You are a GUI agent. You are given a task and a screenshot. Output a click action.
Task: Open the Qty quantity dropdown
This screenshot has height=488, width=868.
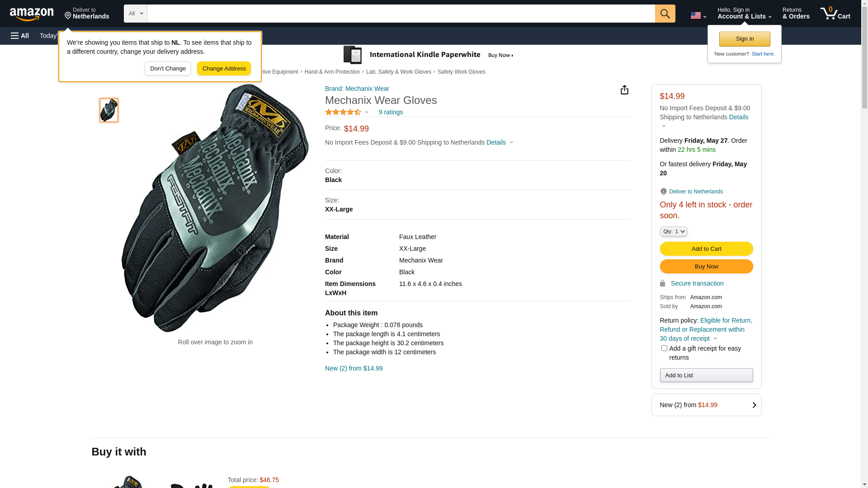673,231
